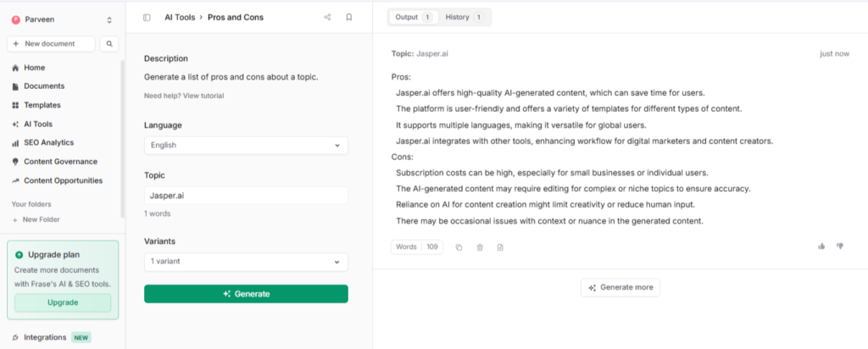Viewport: 868px width, 349px height.
Task: Open SEO Analytics from the sidebar
Action: pos(48,143)
